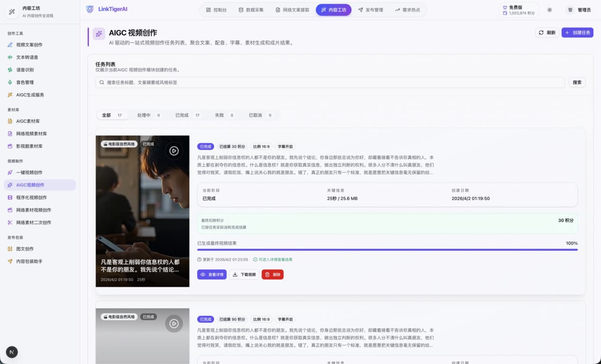Play the first video thumbnail

174,151
